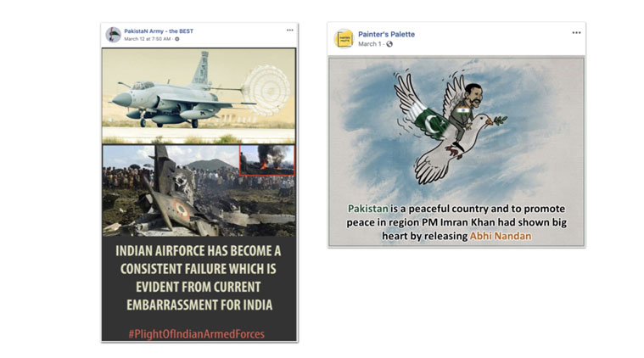Open three-dot options menu on PakistaN Army post
The width and height of the screenshot is (644, 358).
pyautogui.click(x=290, y=31)
